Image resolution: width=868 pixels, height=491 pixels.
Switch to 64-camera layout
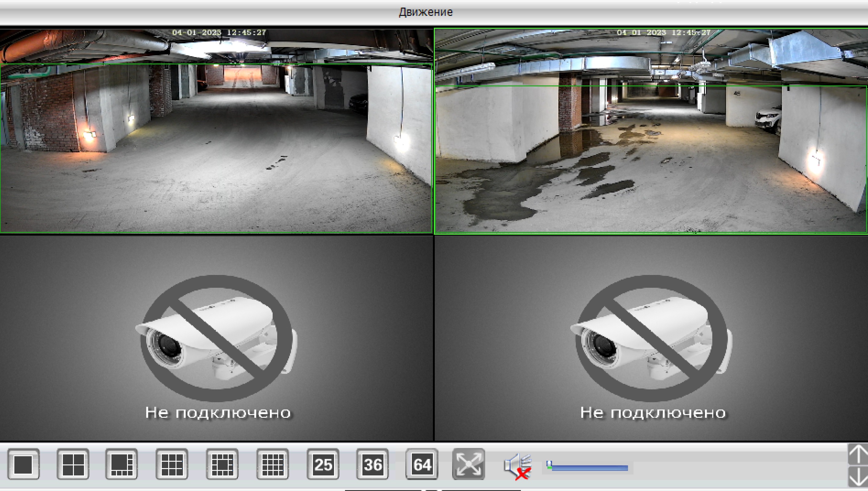(x=422, y=464)
